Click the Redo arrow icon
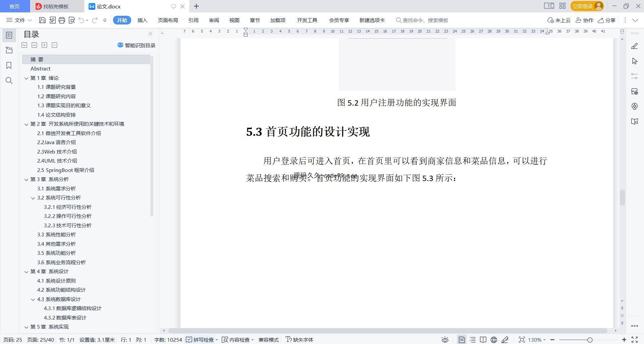Viewport: 644px width, 344px height. tap(95, 20)
